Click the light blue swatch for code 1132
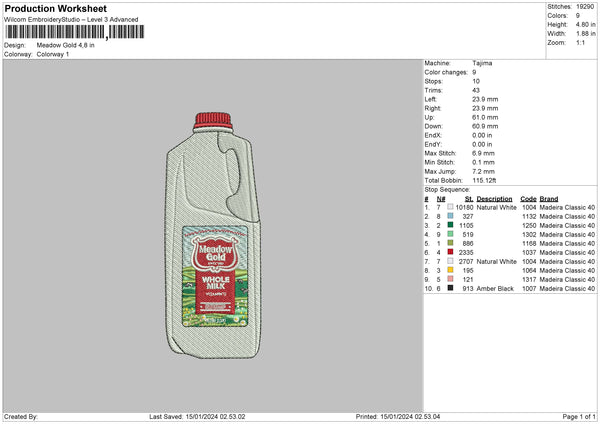This screenshot has width=600, height=424. (x=450, y=216)
